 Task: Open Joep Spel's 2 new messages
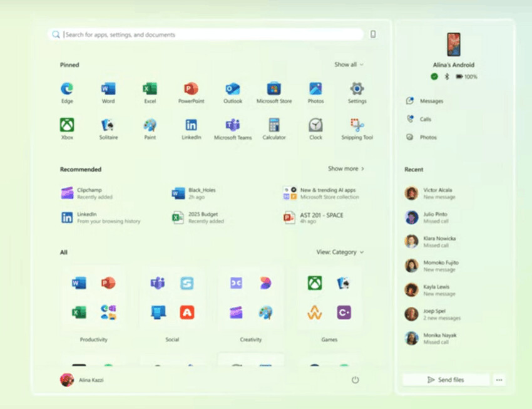pyautogui.click(x=432, y=314)
